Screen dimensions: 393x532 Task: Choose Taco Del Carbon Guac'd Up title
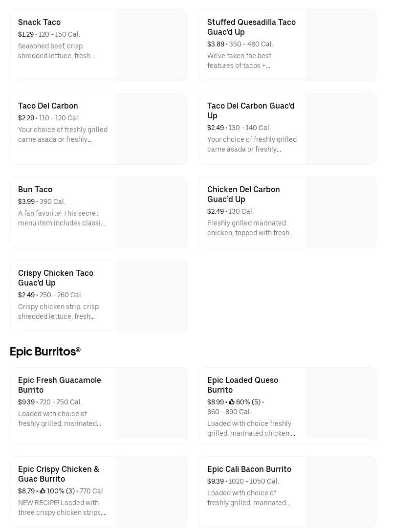coord(251,111)
